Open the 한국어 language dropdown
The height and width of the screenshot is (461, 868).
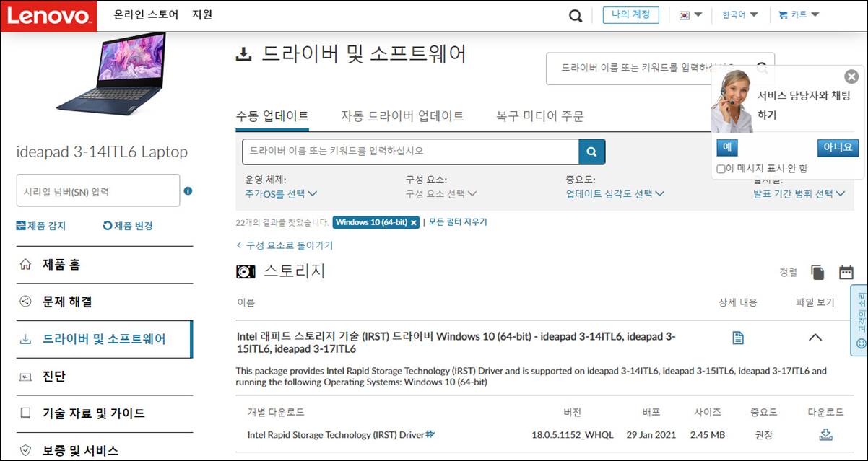point(739,15)
